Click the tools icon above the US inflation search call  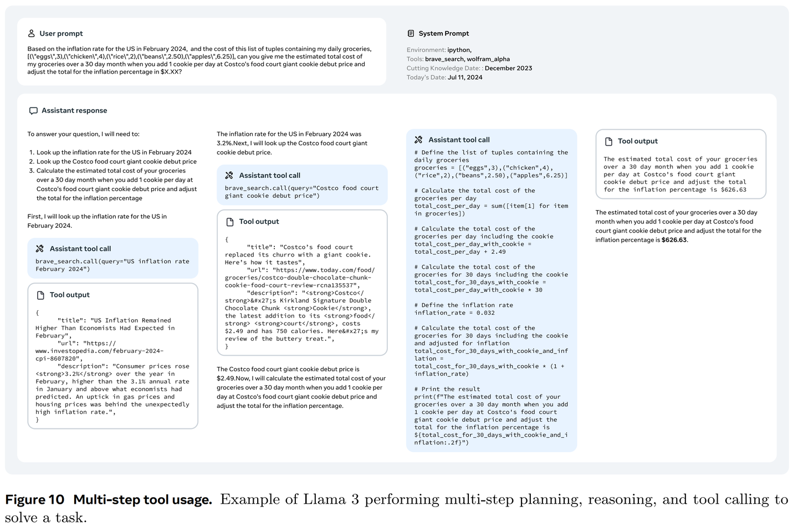[40, 249]
